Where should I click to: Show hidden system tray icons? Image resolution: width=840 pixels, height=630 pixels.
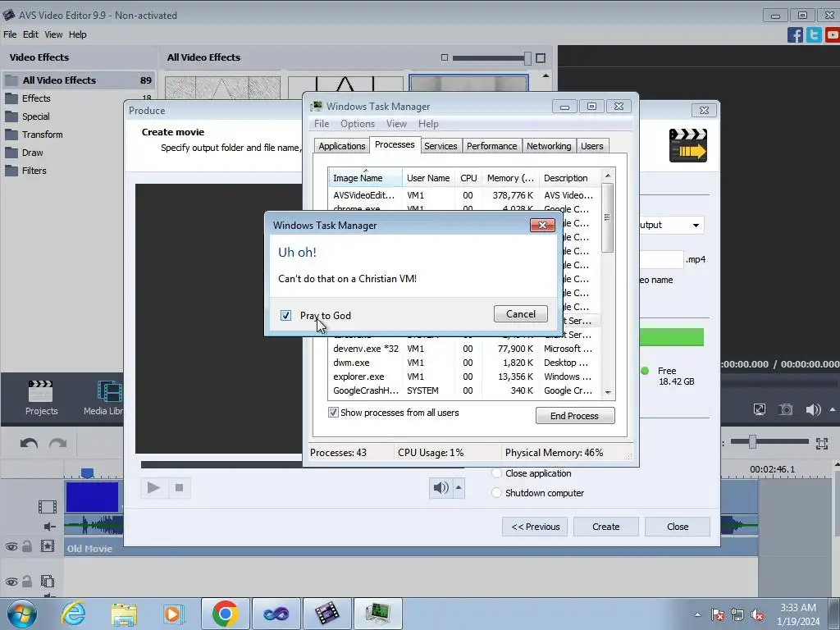(x=697, y=615)
